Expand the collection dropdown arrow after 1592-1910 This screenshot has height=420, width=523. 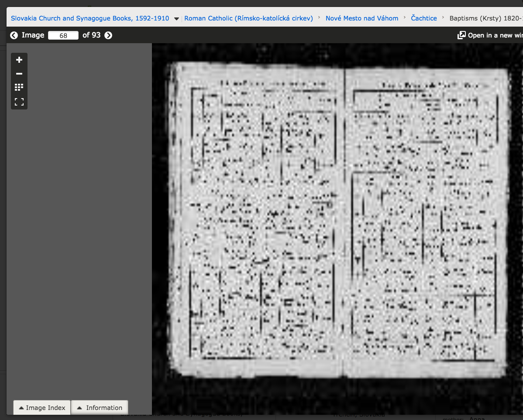tap(176, 19)
